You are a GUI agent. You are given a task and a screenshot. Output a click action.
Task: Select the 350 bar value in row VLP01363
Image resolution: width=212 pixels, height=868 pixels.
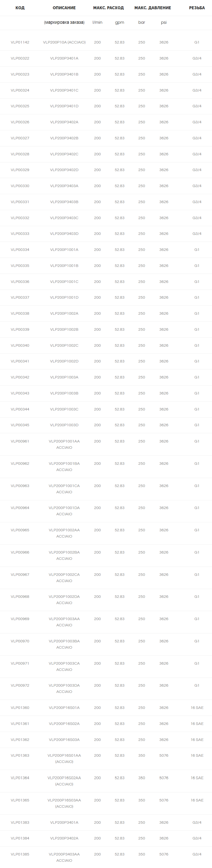(141, 755)
